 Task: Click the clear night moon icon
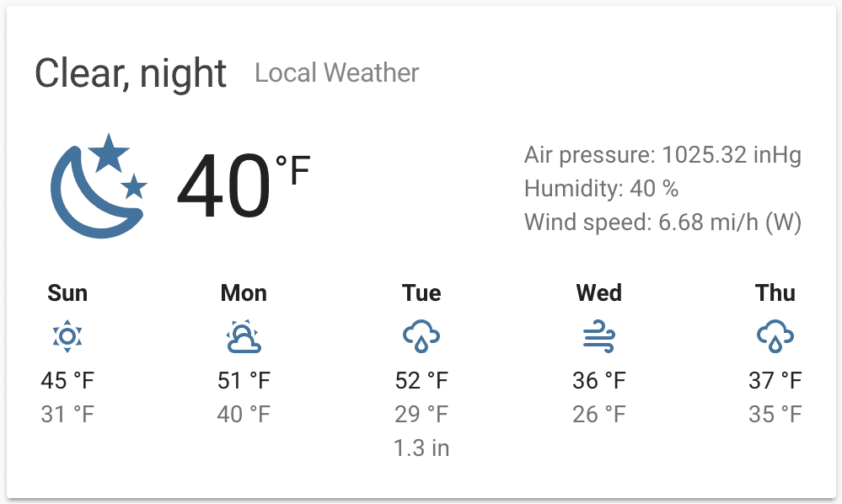click(99, 186)
